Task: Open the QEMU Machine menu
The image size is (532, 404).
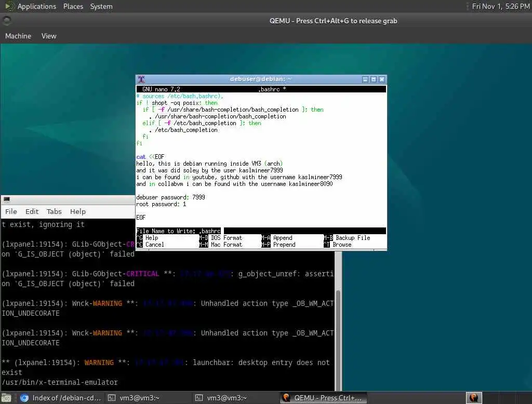Action: pos(18,36)
